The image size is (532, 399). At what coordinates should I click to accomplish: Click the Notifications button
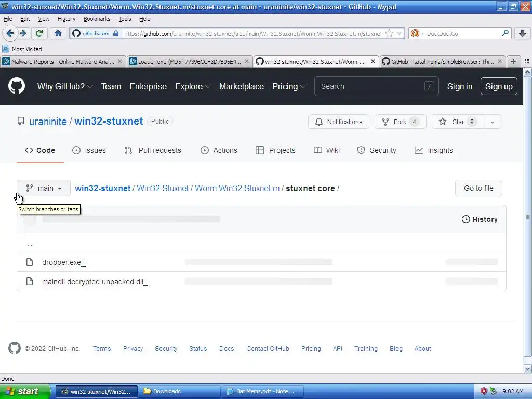339,122
